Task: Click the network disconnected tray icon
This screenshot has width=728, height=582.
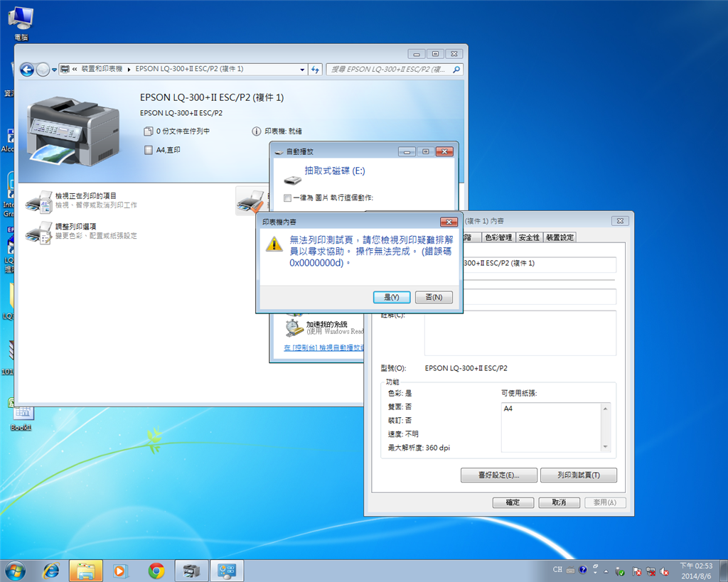Action: (x=651, y=572)
